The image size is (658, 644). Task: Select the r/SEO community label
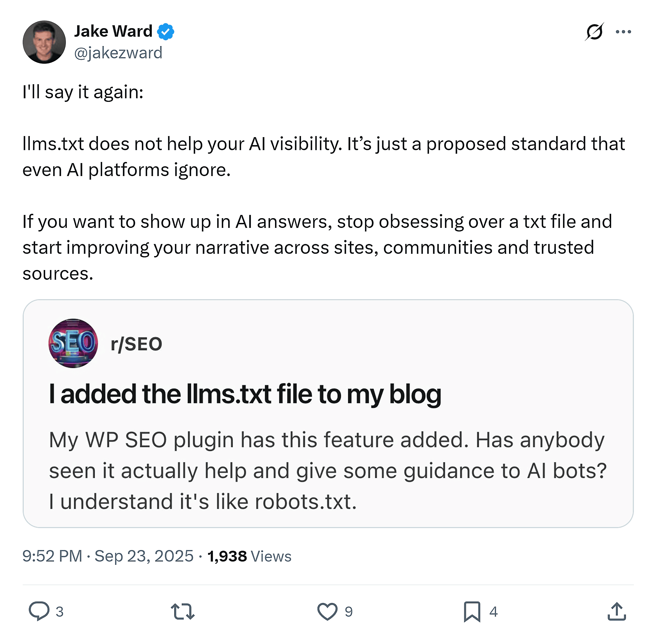point(137,344)
